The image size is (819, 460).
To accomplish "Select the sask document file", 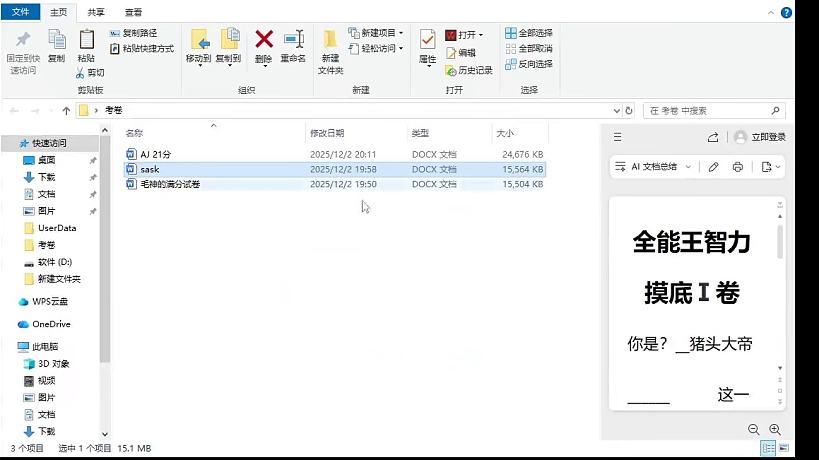I will (x=334, y=169).
